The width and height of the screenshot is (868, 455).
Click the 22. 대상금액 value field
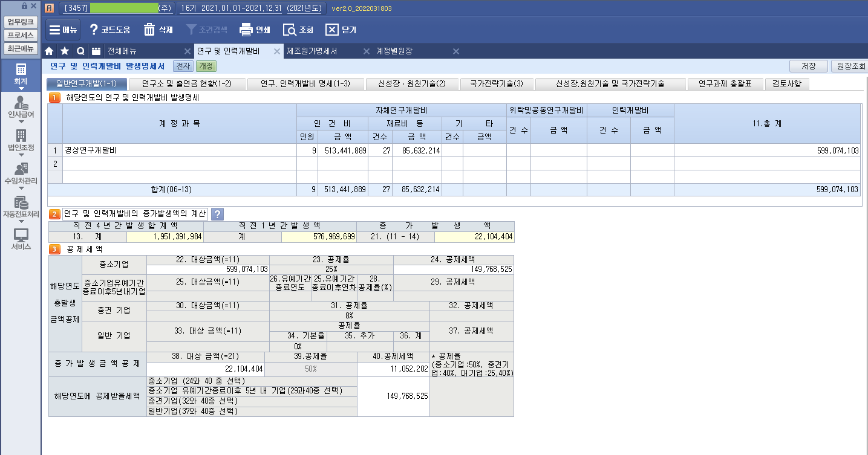(208, 269)
